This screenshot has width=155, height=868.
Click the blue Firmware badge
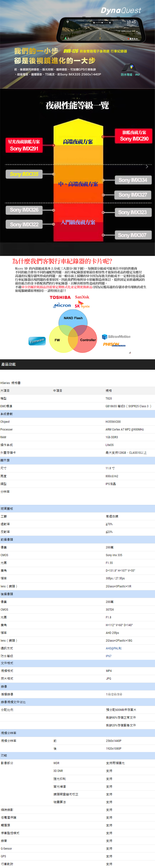37,341
